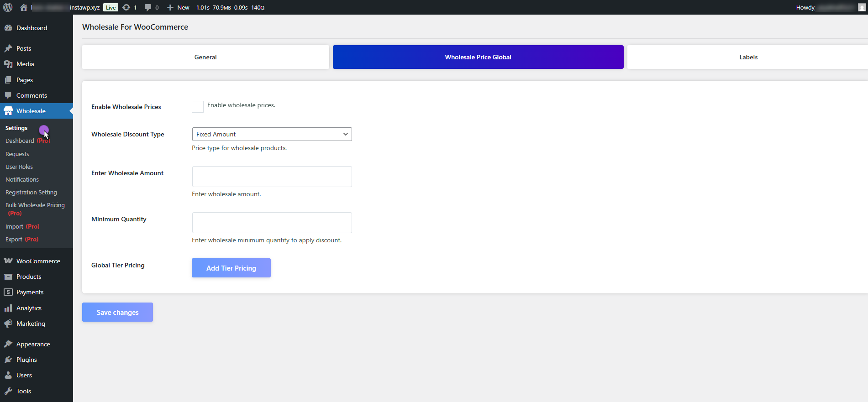Click the site home icon

click(24, 7)
